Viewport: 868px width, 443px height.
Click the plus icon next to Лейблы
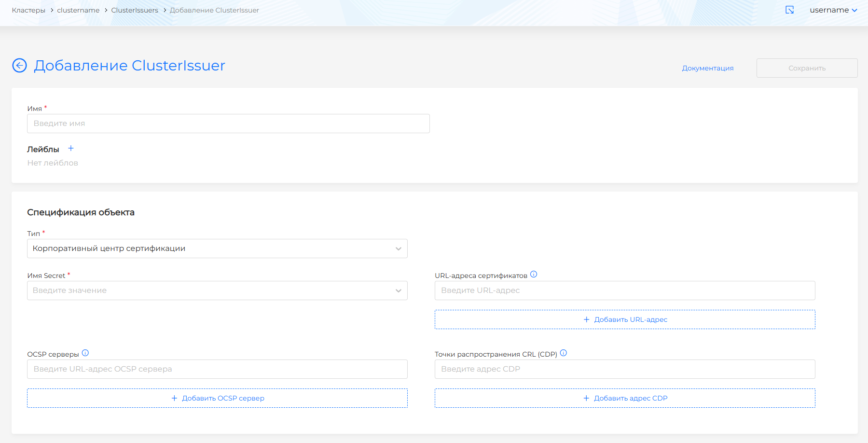[71, 149]
